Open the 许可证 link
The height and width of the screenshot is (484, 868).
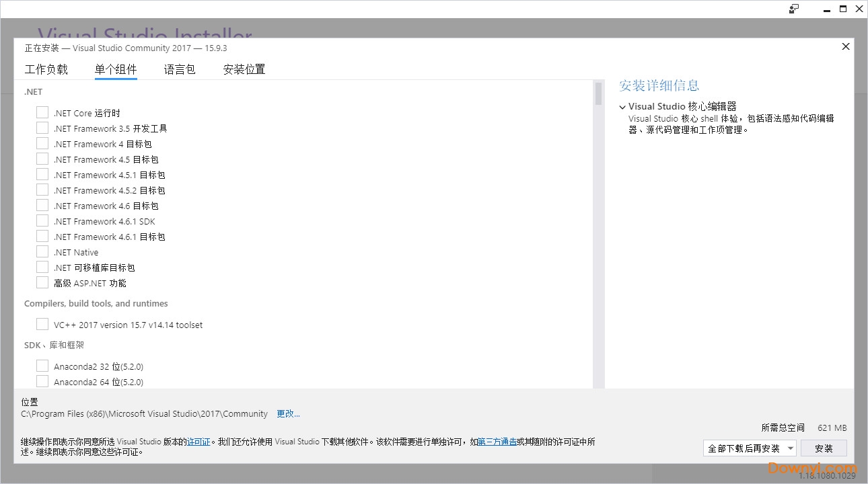(x=198, y=442)
